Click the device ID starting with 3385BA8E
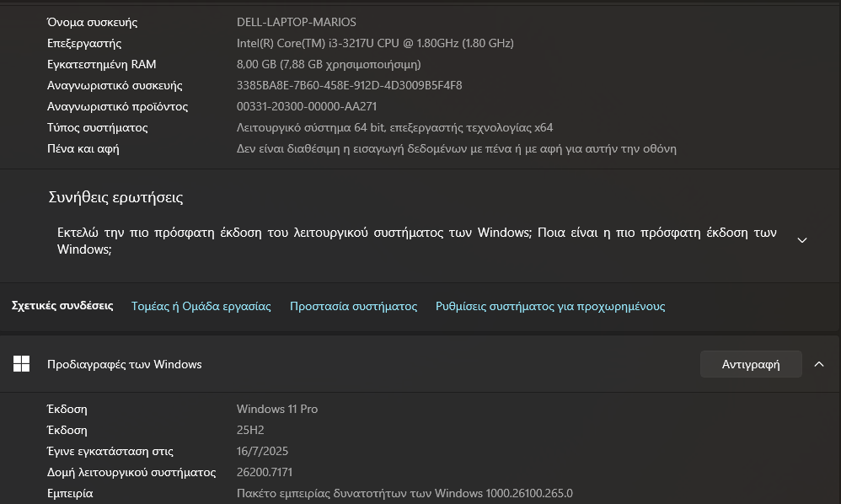This screenshot has height=504, width=841. [x=349, y=85]
